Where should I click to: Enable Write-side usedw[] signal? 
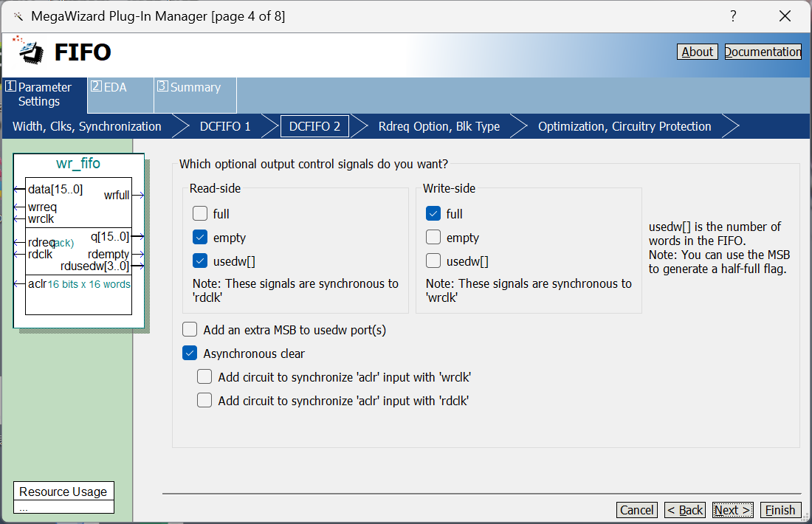tap(433, 261)
